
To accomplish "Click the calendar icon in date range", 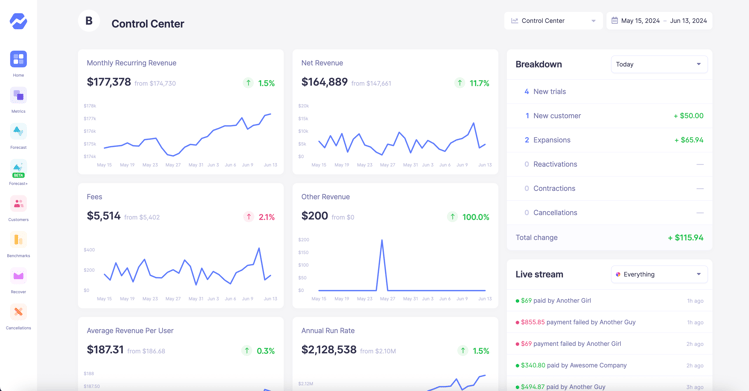I will 614,21.
